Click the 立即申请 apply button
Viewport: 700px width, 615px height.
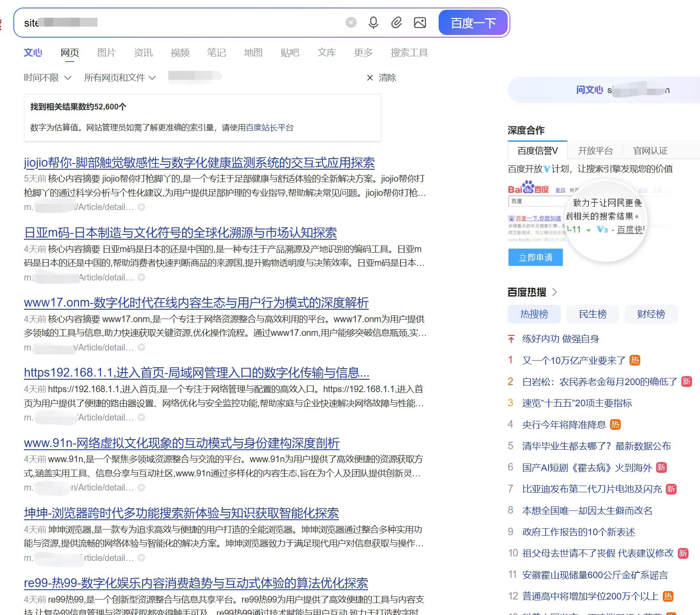tap(535, 257)
